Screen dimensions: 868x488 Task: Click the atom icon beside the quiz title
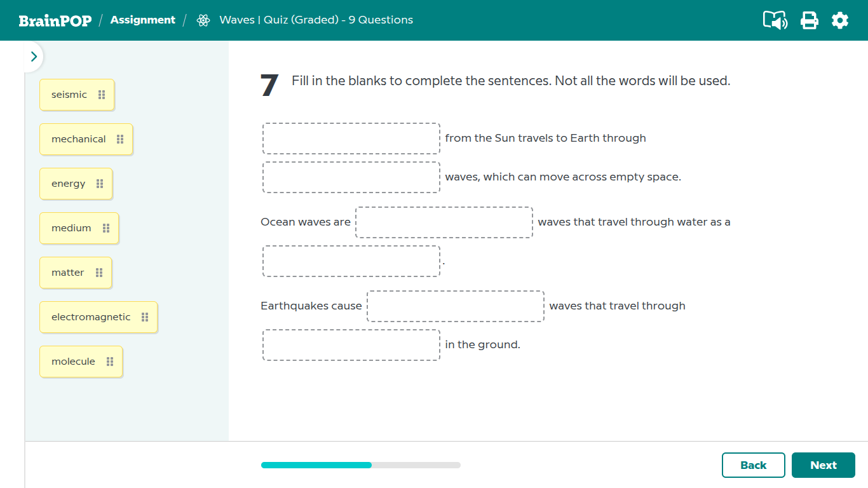click(x=203, y=20)
